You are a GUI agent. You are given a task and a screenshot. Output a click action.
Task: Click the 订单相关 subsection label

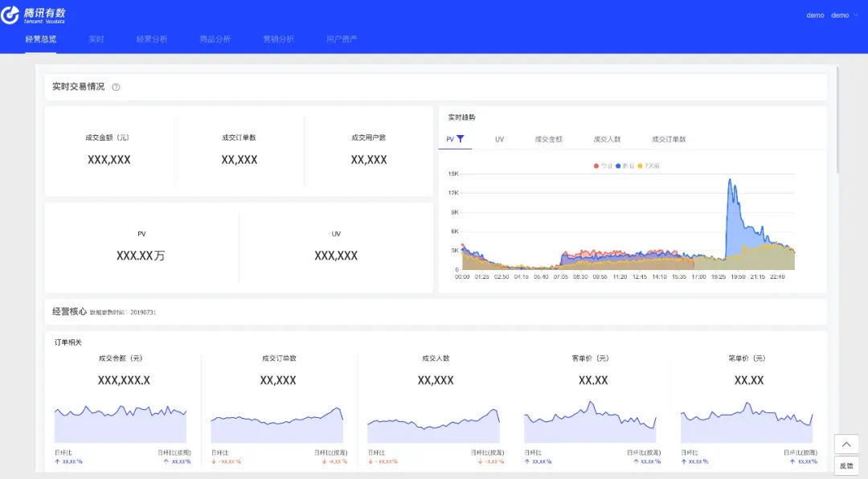(68, 343)
